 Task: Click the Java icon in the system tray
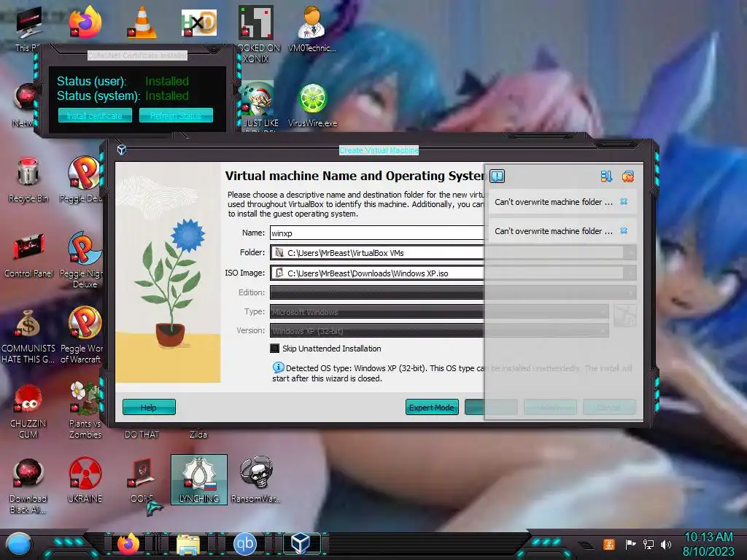tap(609, 544)
